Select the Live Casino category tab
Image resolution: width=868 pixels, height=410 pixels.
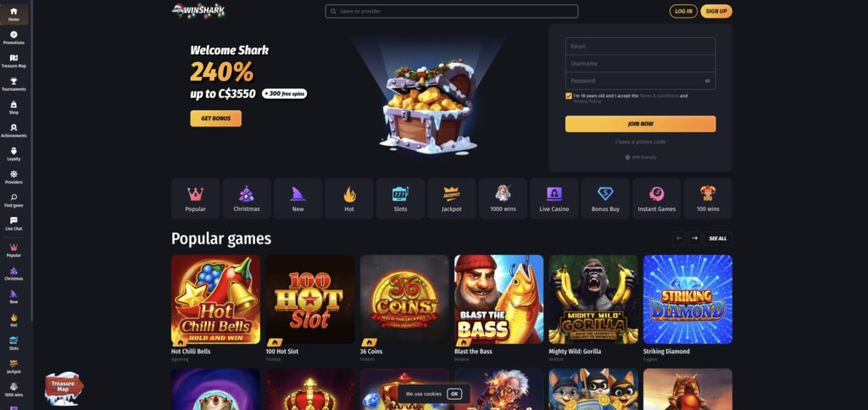pyautogui.click(x=554, y=198)
